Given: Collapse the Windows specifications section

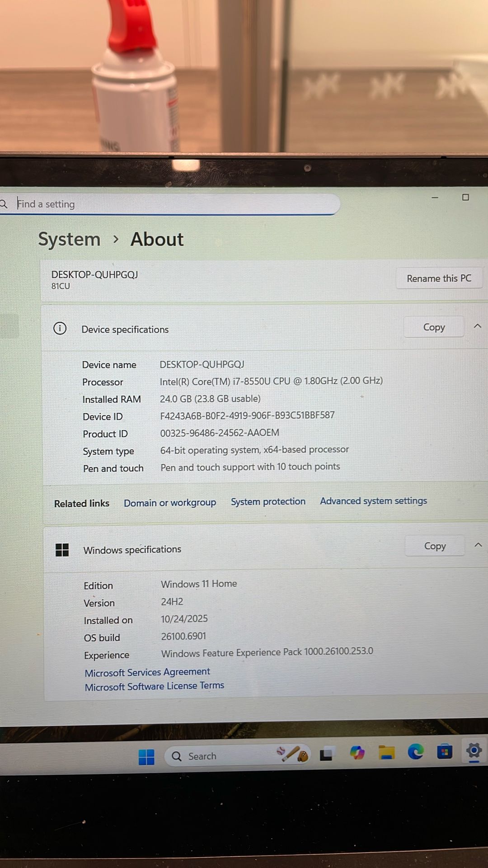Looking at the screenshot, I should coord(478,545).
